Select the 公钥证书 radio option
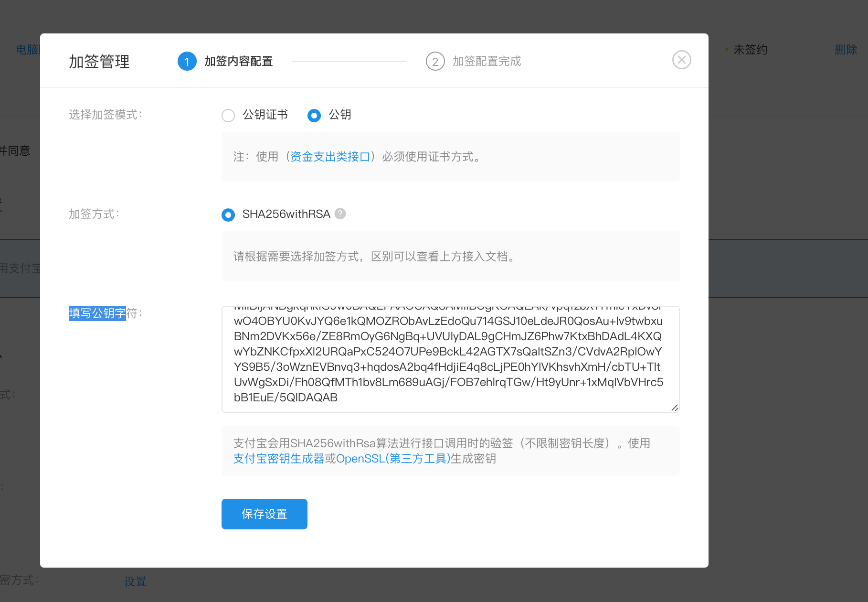Viewport: 868px width, 602px height. pyautogui.click(x=228, y=116)
